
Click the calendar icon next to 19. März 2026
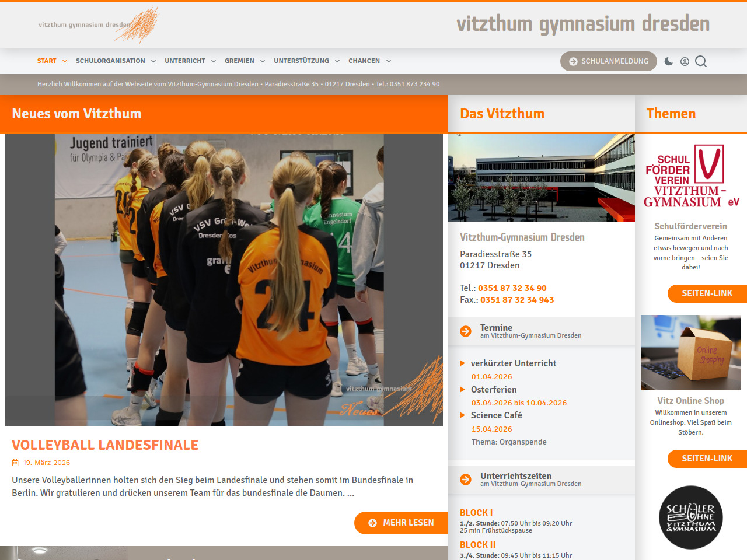click(15, 463)
